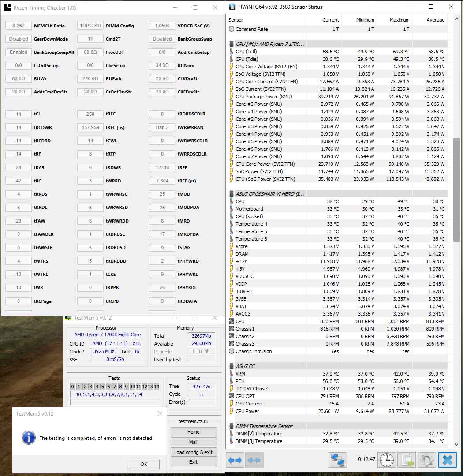This screenshot has width=463, height=476.
Task: Click the HWiNFO scrollbar down arrow
Action: pos(456,444)
